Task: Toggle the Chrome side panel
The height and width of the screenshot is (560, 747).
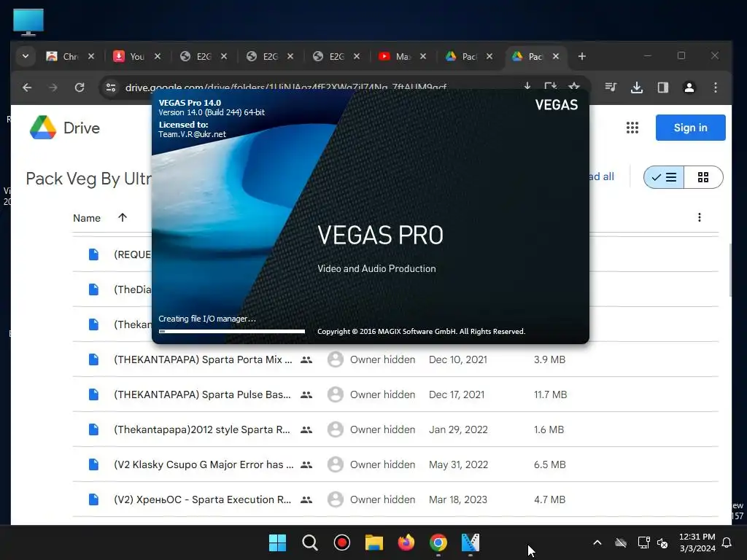Action: [662, 87]
